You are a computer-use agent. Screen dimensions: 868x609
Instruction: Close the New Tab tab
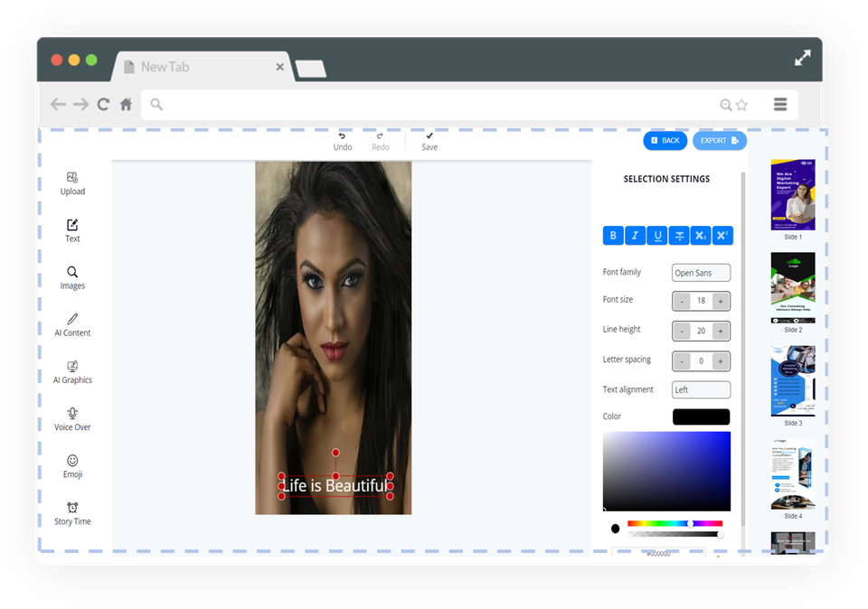(x=279, y=67)
